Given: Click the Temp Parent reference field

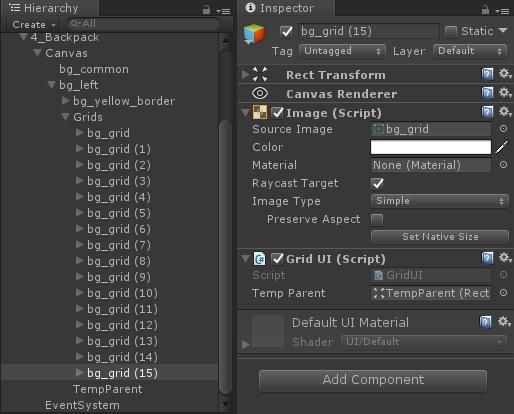Looking at the screenshot, I should [431, 293].
